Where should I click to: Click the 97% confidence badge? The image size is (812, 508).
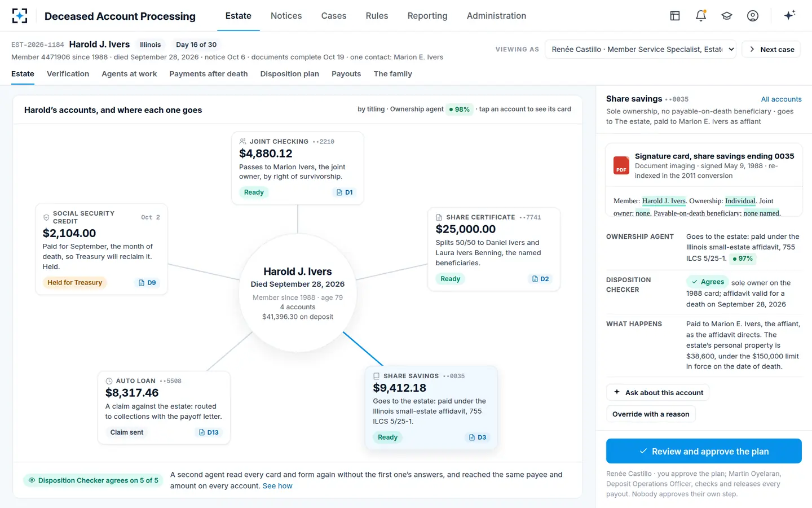[x=743, y=259]
